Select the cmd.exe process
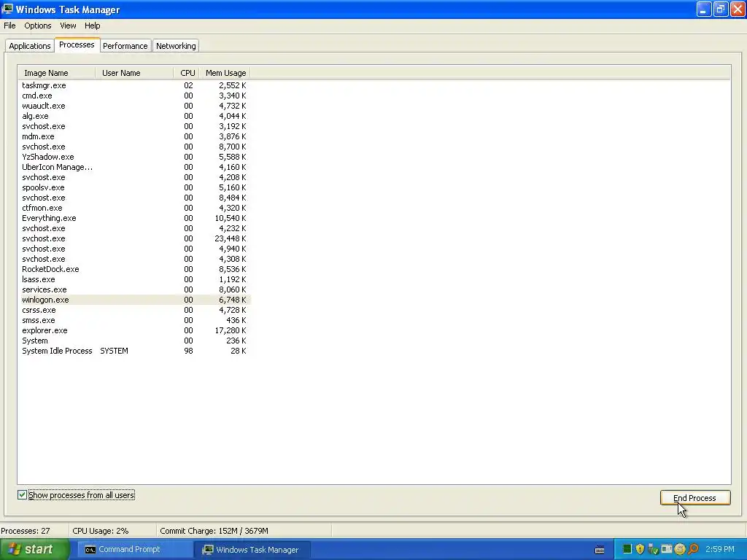This screenshot has height=560, width=747. click(x=134, y=96)
